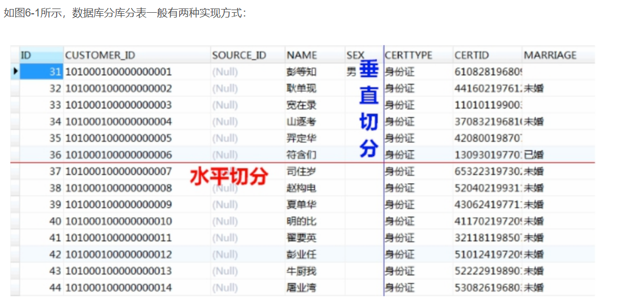The width and height of the screenshot is (644, 301).
Task: Click the name 符含们 in row 36
Action: (x=301, y=155)
